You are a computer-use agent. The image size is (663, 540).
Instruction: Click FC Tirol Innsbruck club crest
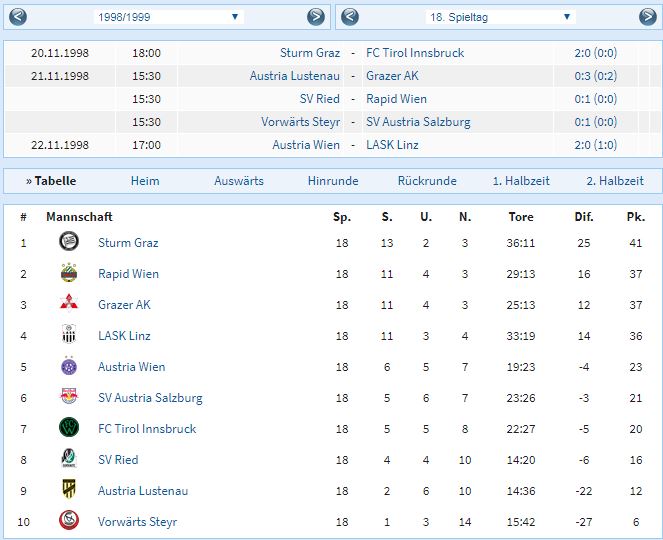69,428
